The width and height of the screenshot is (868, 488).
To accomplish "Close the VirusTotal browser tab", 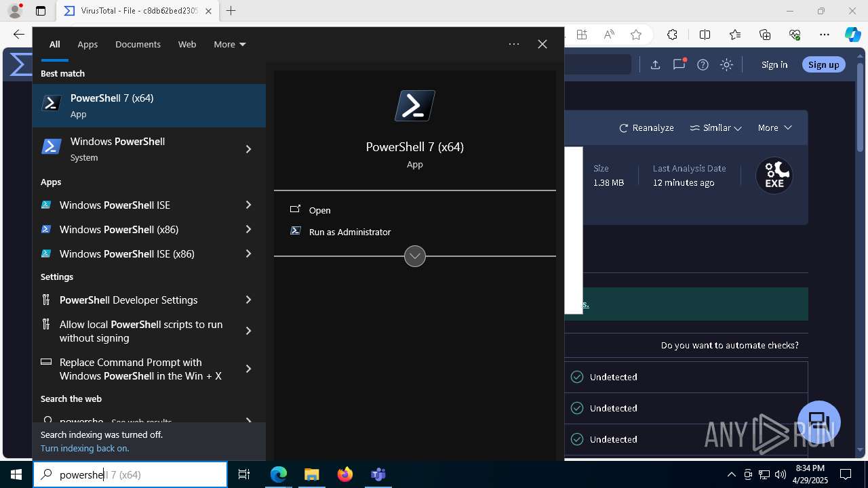I will pos(208,11).
